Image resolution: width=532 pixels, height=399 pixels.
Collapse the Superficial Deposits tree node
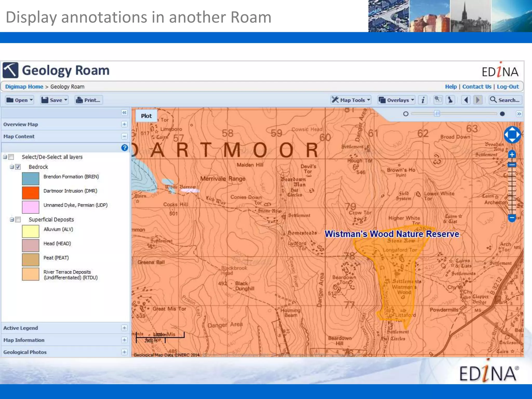pyautogui.click(x=12, y=220)
